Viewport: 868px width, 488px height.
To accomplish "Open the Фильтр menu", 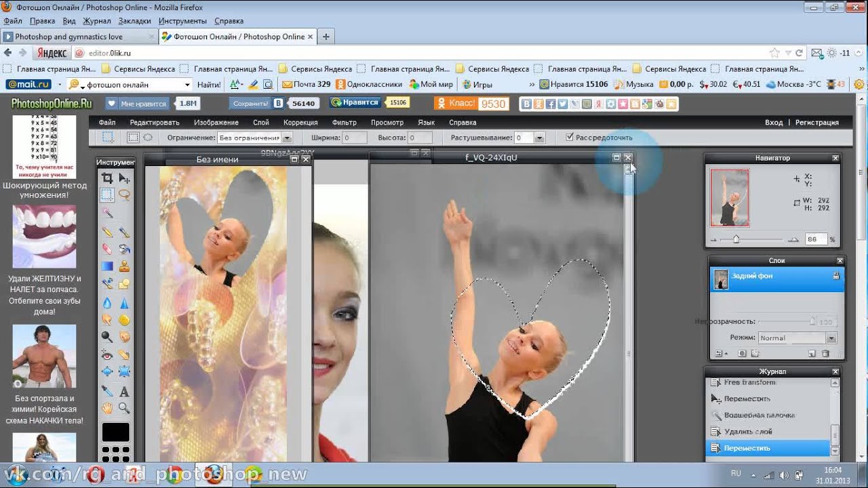I will (x=344, y=123).
